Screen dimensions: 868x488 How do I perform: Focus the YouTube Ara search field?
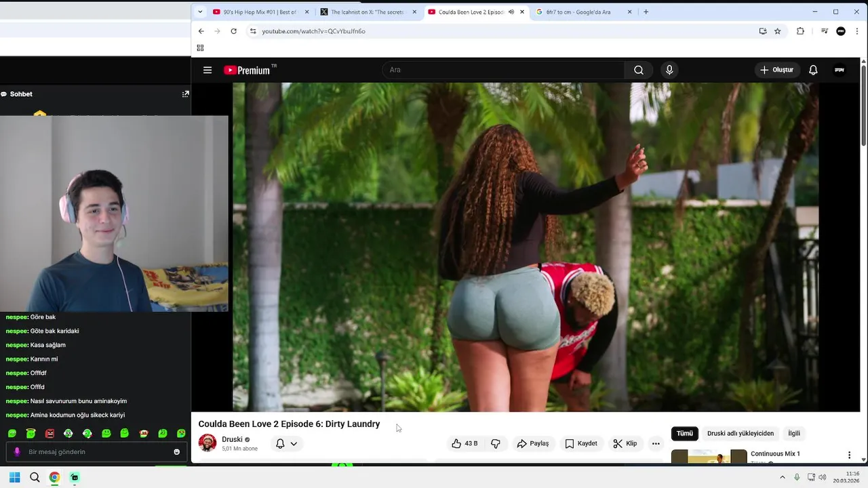click(503, 70)
